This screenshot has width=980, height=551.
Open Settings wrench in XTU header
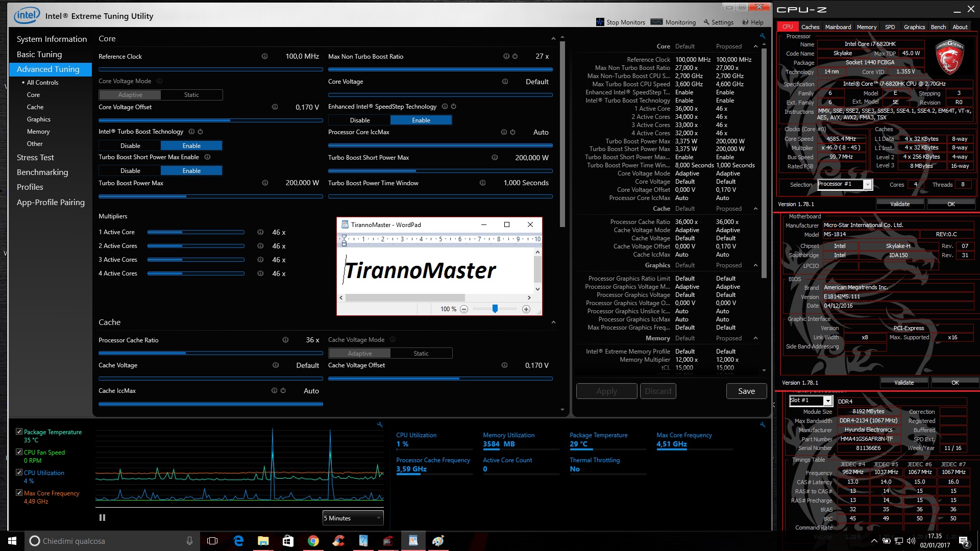tap(706, 22)
